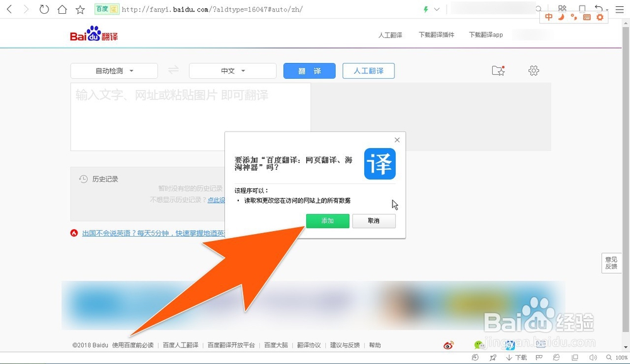This screenshot has width=630, height=364.
Task: Click into the translation text input area
Action: click(x=190, y=117)
